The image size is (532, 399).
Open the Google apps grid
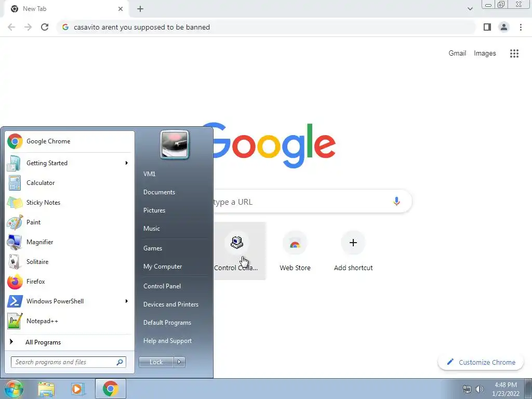click(x=514, y=54)
